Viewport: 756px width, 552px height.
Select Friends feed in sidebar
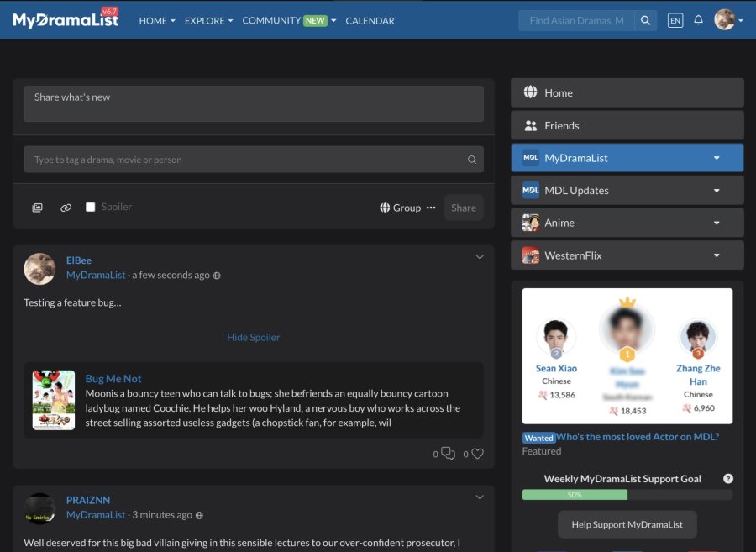point(627,125)
